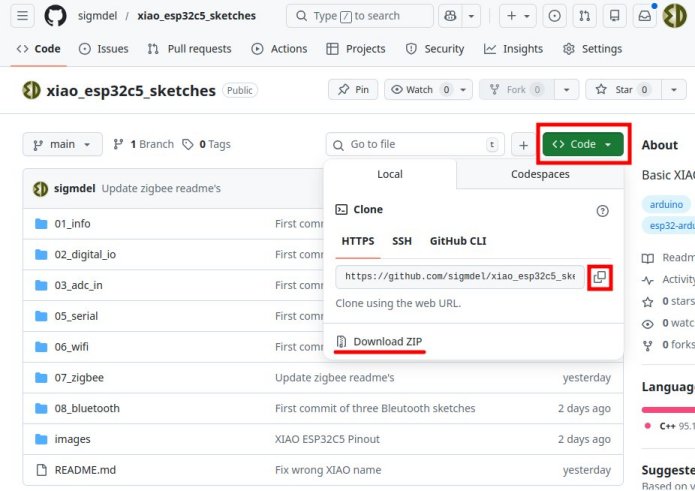Screen dimensions: 695x491
Task: Open the main branch selector
Action: pos(62,144)
